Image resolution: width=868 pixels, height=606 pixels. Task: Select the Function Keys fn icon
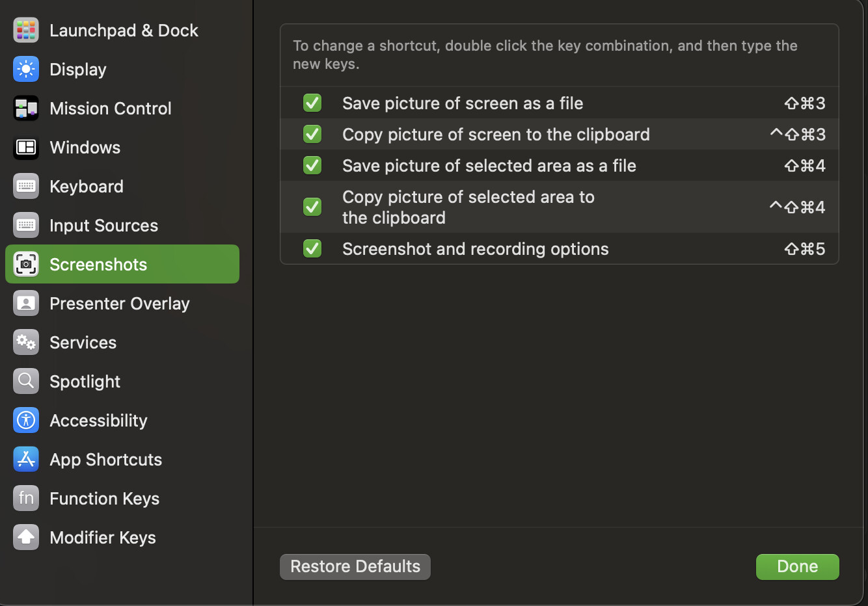click(x=26, y=499)
